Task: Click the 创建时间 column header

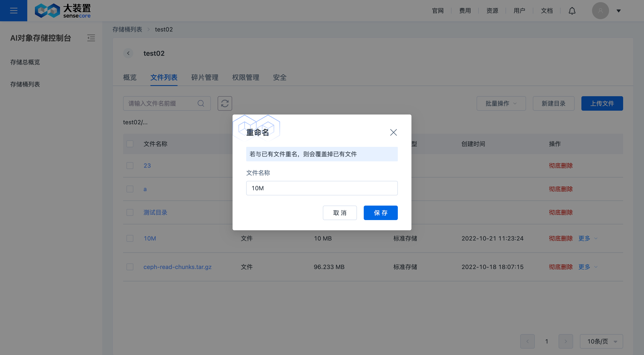Action: pos(473,144)
